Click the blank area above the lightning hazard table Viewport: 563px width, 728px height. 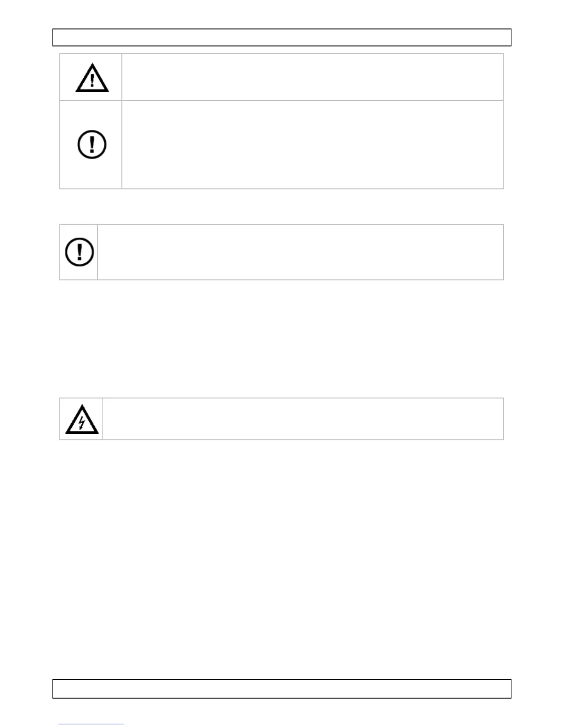pos(281,340)
